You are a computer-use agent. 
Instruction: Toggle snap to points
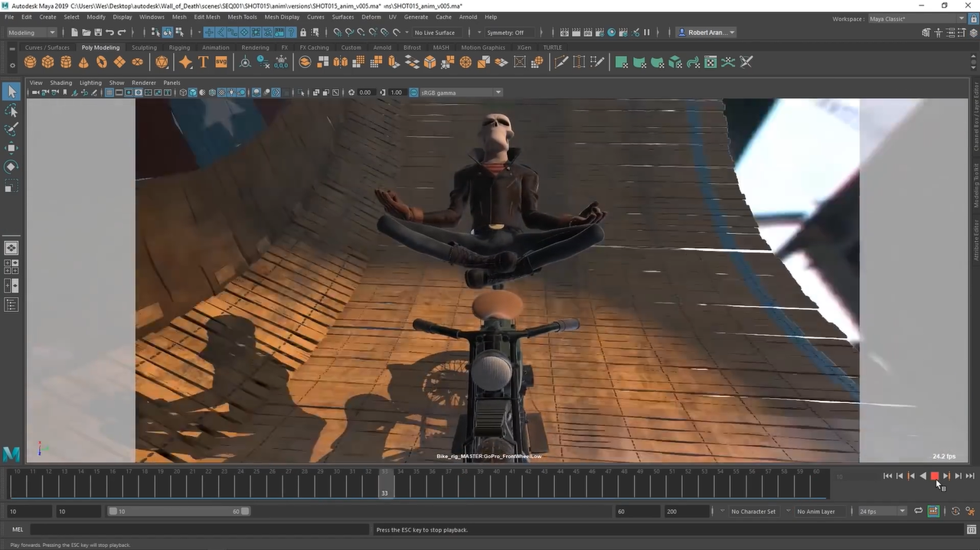[361, 32]
